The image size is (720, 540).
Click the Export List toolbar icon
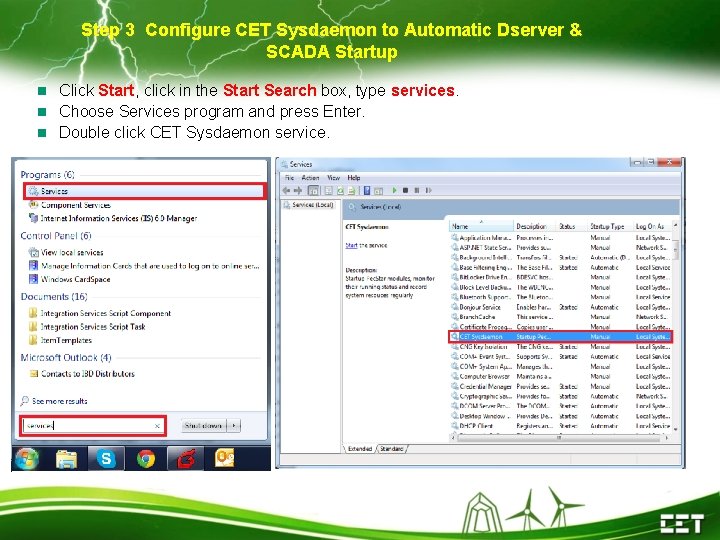[351, 190]
